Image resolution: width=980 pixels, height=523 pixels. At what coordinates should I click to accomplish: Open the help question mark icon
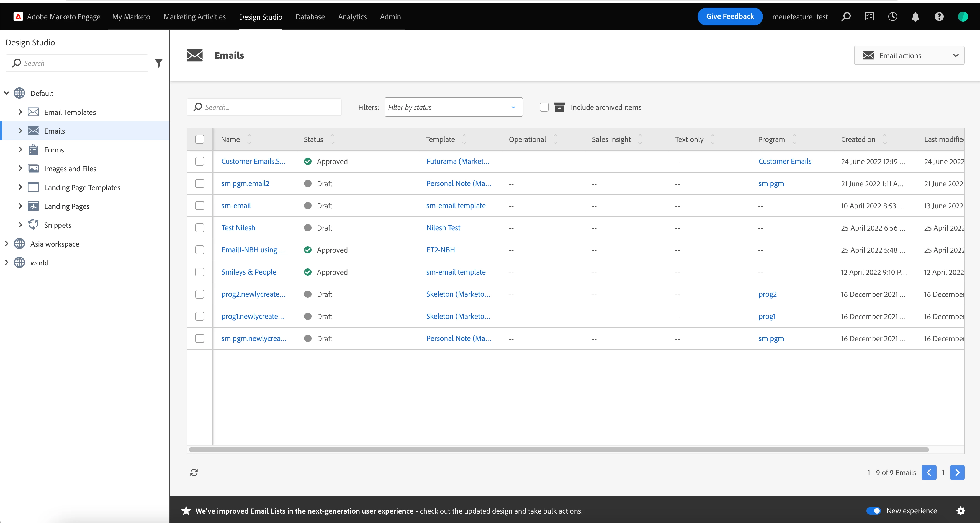pos(939,17)
